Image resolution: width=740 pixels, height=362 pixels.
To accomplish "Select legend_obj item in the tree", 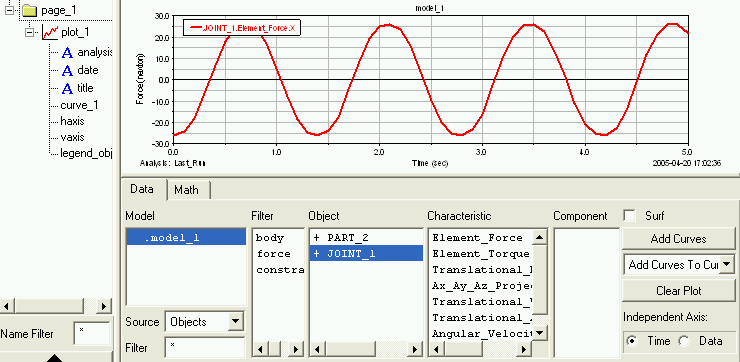I will (x=86, y=153).
